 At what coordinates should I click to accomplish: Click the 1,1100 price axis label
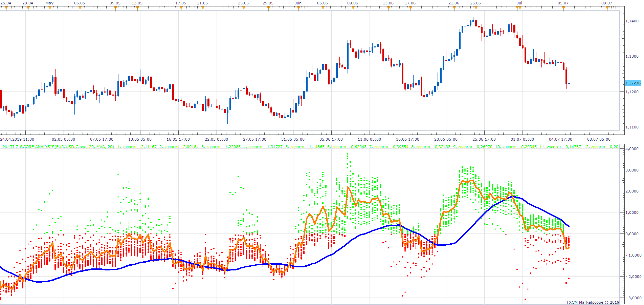click(632, 127)
